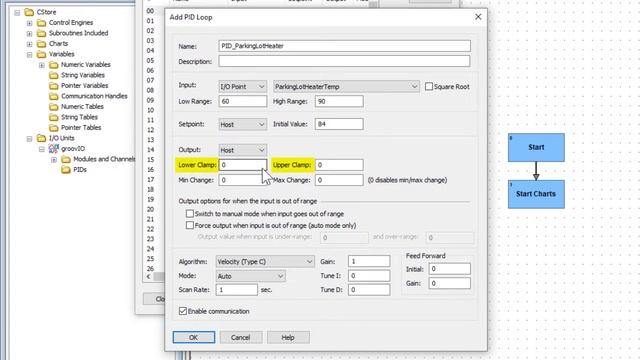640x360 pixels.
Task: Click the Charts folder icon
Action: click(x=41, y=44)
